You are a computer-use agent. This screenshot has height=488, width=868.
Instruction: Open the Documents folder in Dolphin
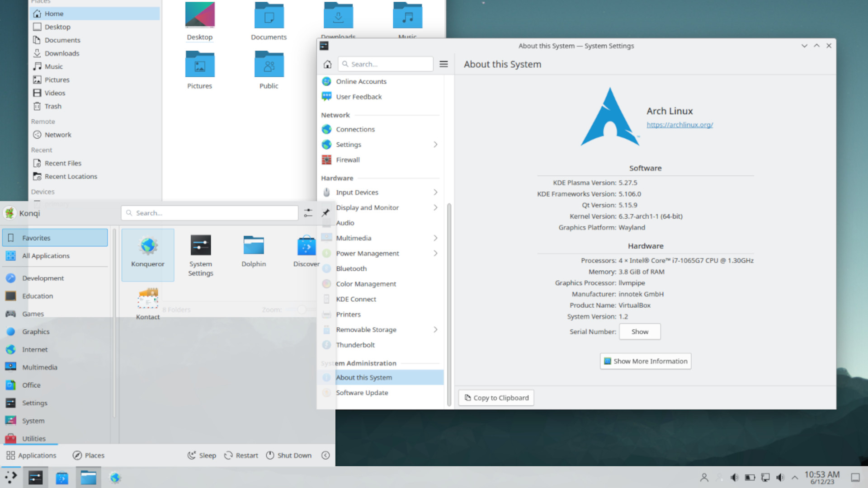click(269, 21)
